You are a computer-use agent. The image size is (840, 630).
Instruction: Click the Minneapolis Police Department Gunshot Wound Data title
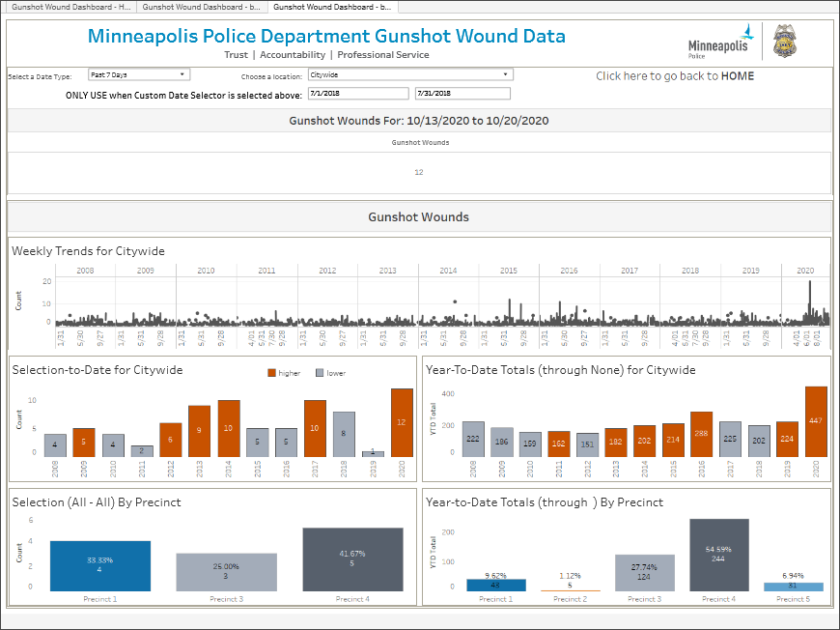pyautogui.click(x=326, y=36)
